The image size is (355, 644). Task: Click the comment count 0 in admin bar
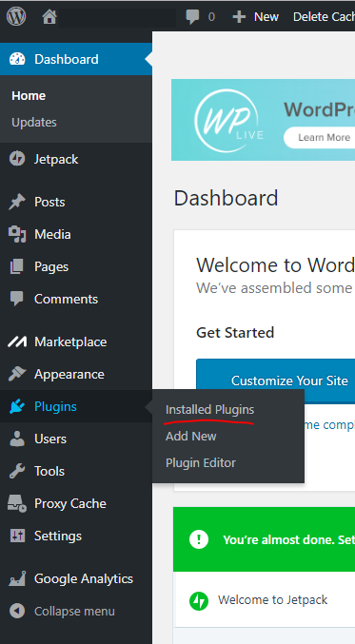coord(211,17)
